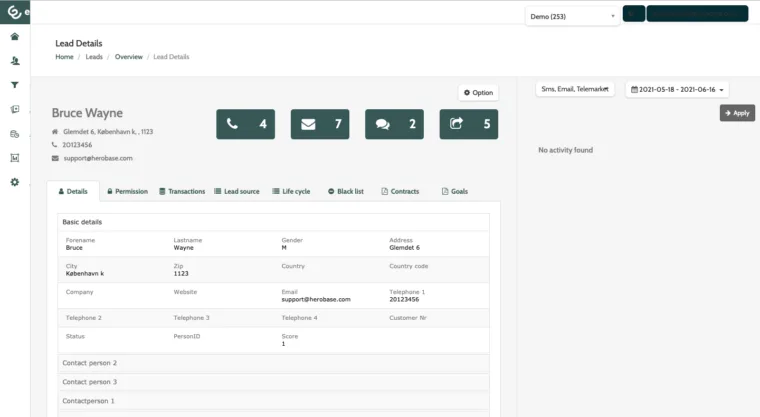Click the share arrow counter tile
This screenshot has height=417, width=760.
pos(469,124)
